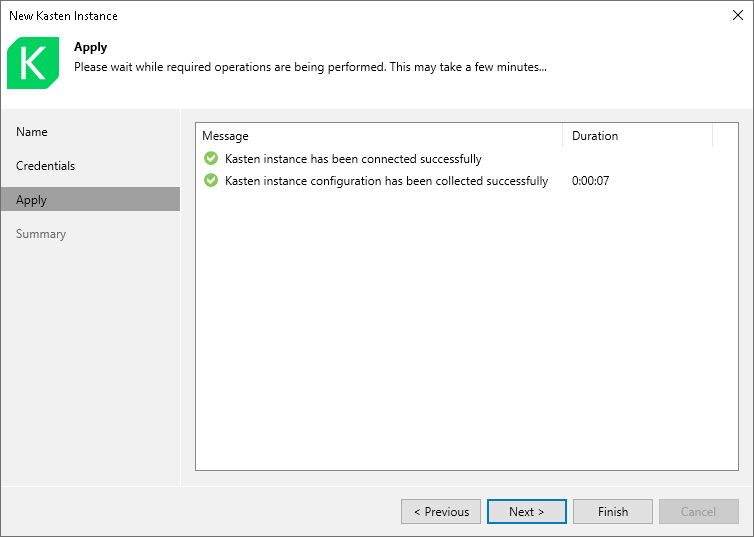754x537 pixels.
Task: Select row 'Kasten instance has been connected successfully'
Action: 466,159
